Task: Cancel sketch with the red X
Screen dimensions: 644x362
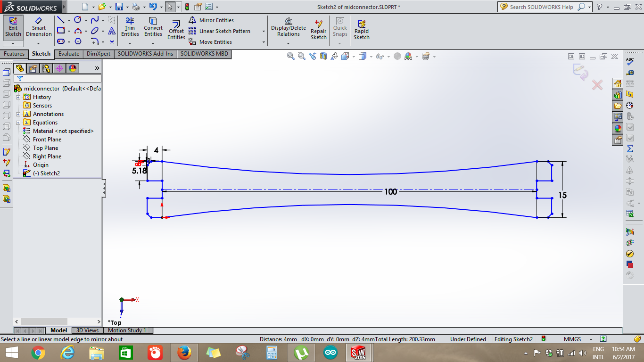Action: 597,85
